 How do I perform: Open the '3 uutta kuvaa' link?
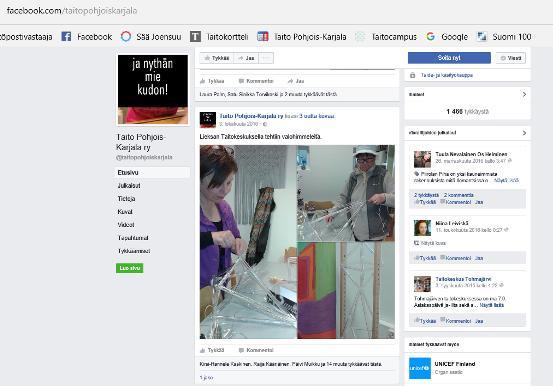pos(317,116)
